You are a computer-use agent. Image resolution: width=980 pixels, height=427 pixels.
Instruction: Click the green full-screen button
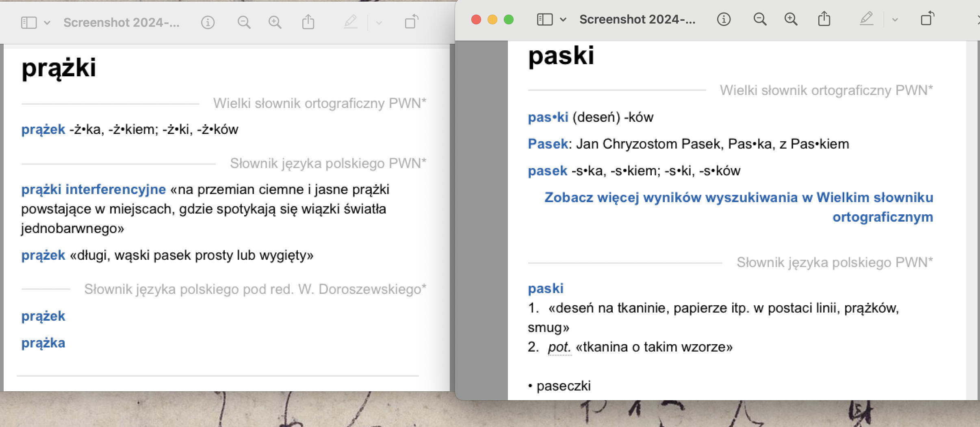click(508, 19)
